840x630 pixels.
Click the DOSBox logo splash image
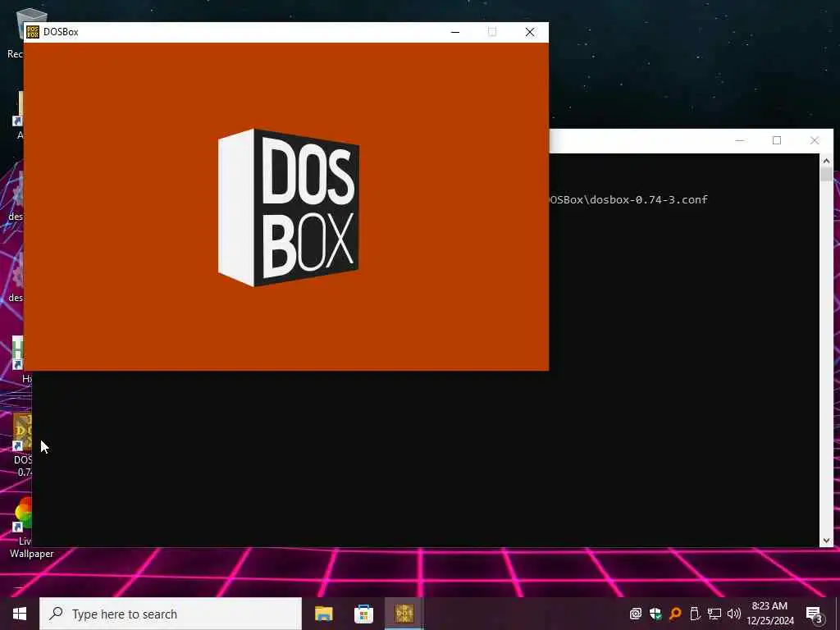289,208
